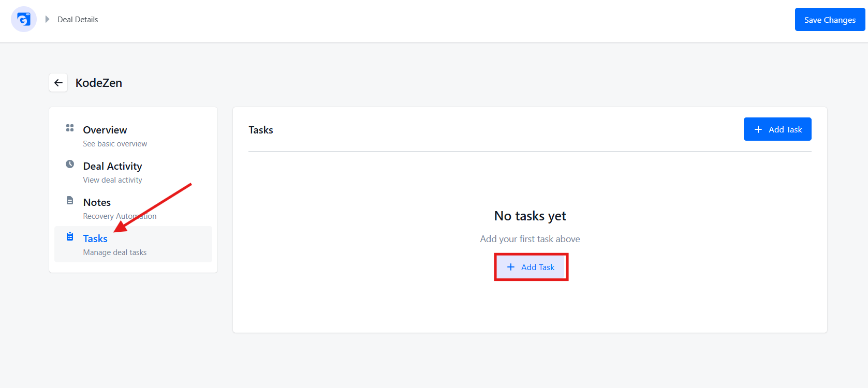Screen dimensions: 868x388
Task: Click the Overview grid icon
Action: click(x=70, y=128)
